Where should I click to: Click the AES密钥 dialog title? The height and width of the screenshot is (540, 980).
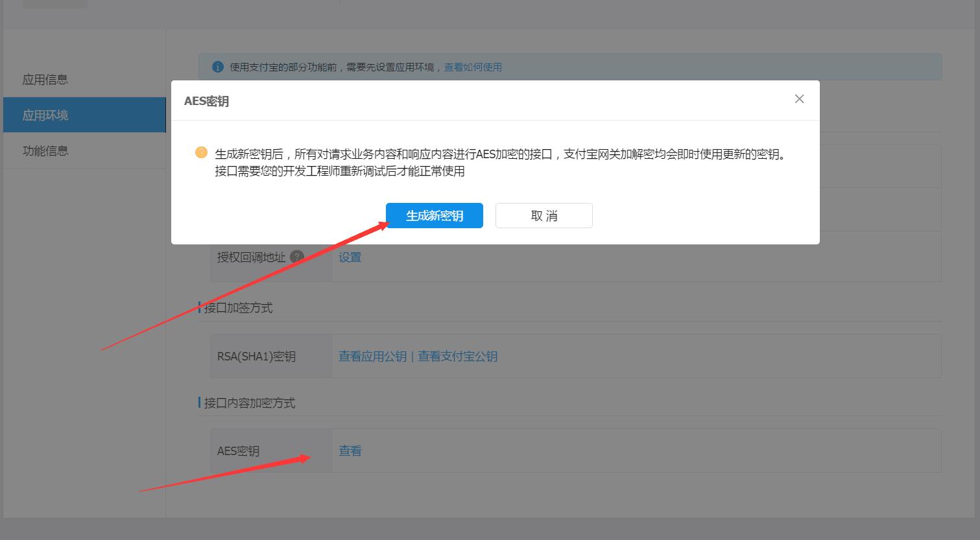(x=206, y=101)
